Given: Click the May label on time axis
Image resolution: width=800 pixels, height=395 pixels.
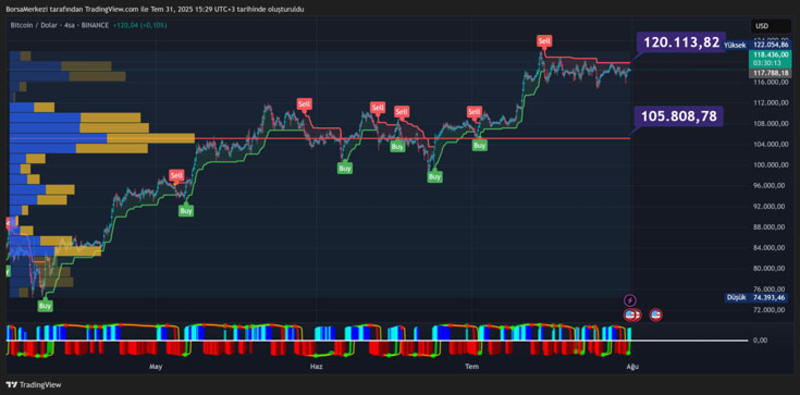Looking at the screenshot, I should coord(156,366).
